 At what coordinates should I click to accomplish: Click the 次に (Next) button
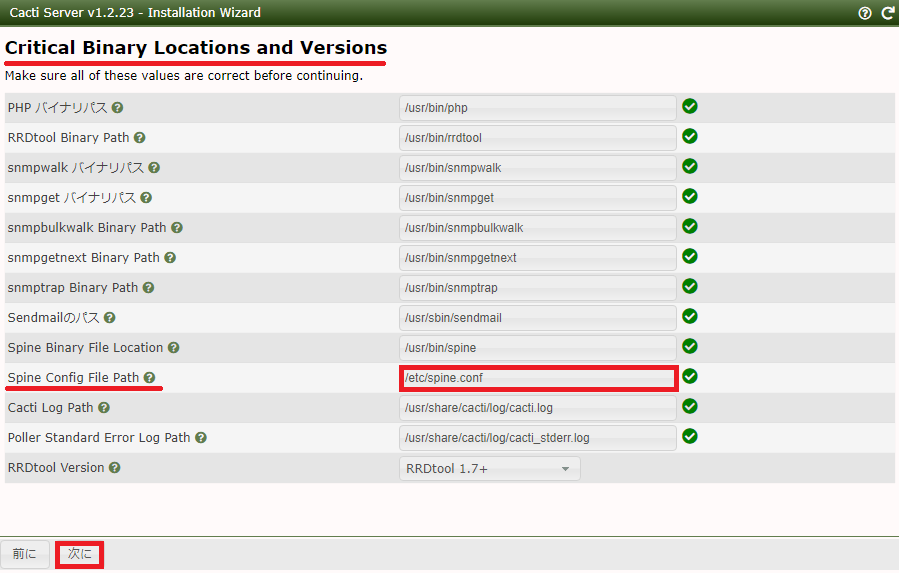[80, 554]
